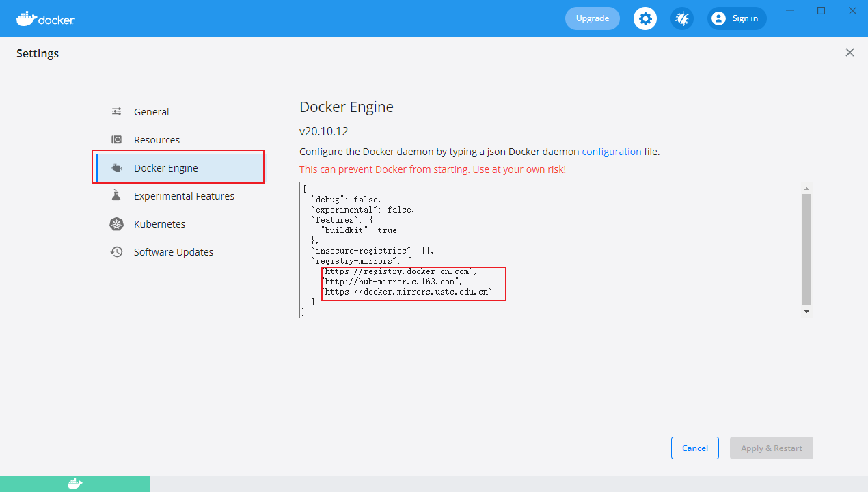Click the hub-mirror.c.163.com mirror URL
868x492 pixels.
[x=392, y=282]
